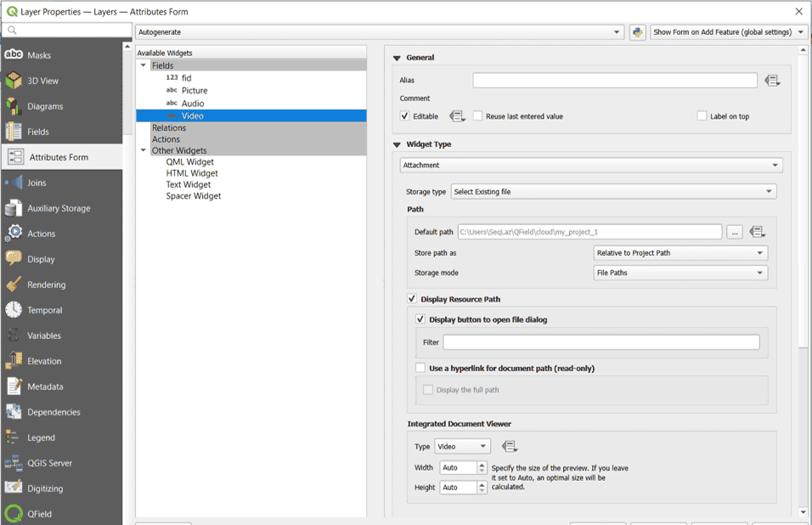
Task: Enable Reuse last entered value
Action: coord(478,116)
